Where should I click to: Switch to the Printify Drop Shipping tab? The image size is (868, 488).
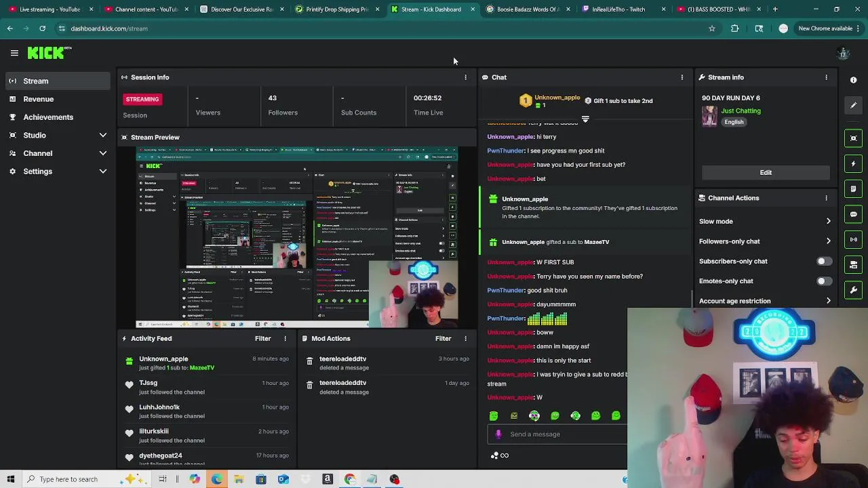(336, 9)
